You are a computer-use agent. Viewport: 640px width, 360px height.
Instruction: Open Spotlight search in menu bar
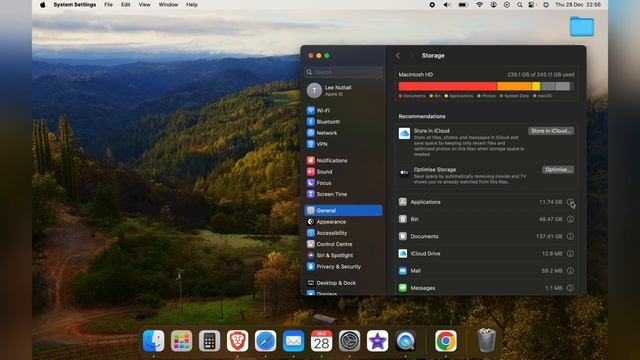pyautogui.click(x=520, y=5)
